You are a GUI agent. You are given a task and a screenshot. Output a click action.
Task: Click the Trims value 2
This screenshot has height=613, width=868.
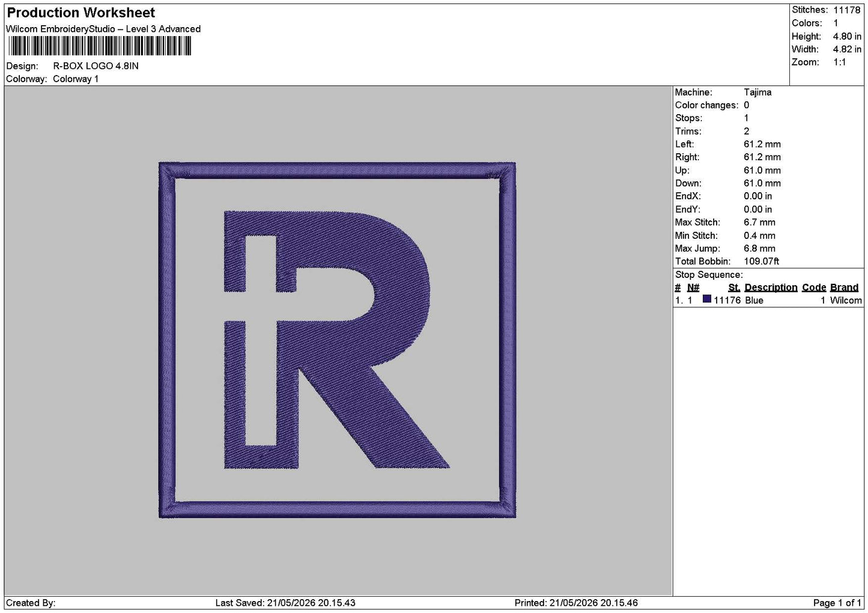(747, 131)
